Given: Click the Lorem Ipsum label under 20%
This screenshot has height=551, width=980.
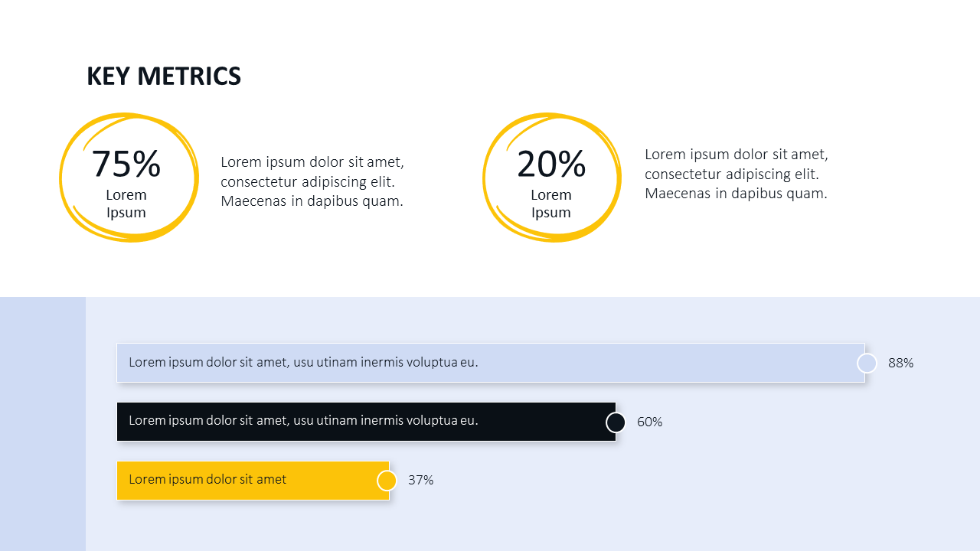Looking at the screenshot, I should point(551,204).
